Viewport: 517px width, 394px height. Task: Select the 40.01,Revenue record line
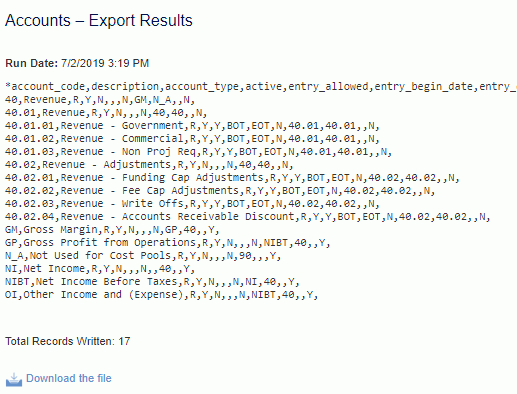[106, 113]
